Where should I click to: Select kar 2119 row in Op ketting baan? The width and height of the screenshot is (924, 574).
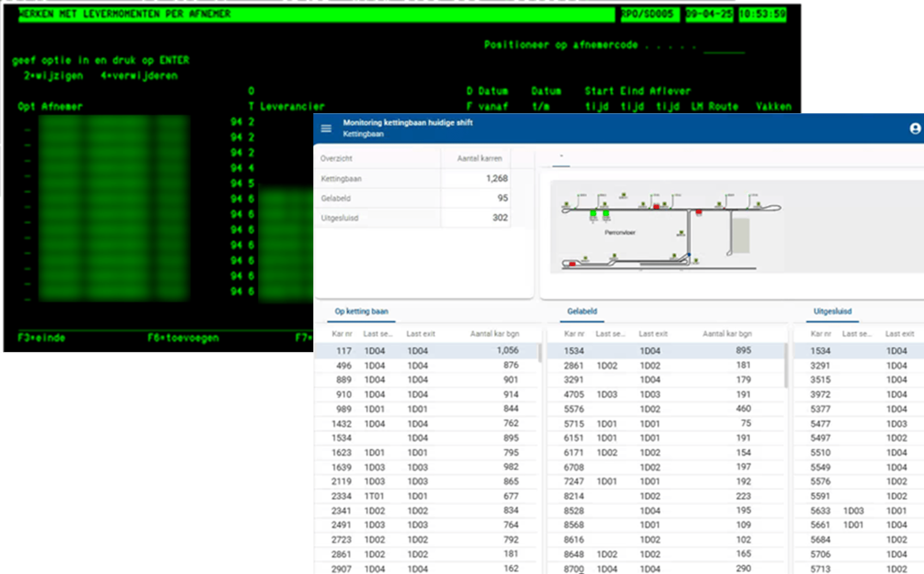point(426,481)
